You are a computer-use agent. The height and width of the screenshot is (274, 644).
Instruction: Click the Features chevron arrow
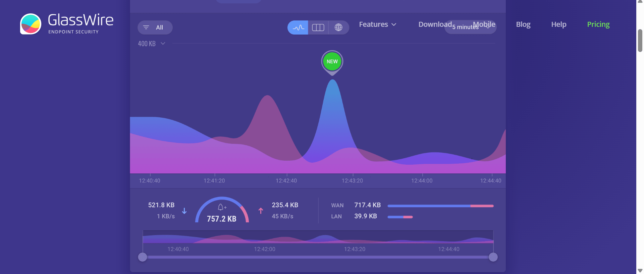click(394, 24)
